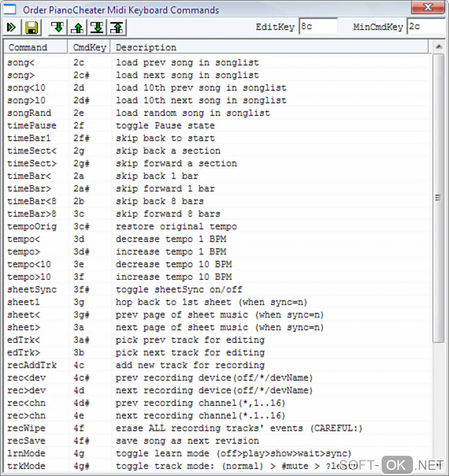Select the edTrk< command row
The height and width of the screenshot is (476, 449).
[218, 340]
